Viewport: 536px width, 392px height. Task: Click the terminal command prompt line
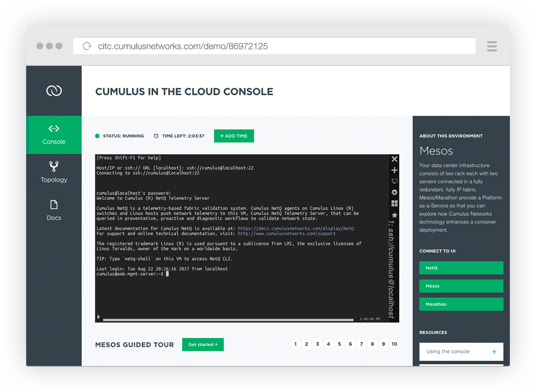point(132,274)
